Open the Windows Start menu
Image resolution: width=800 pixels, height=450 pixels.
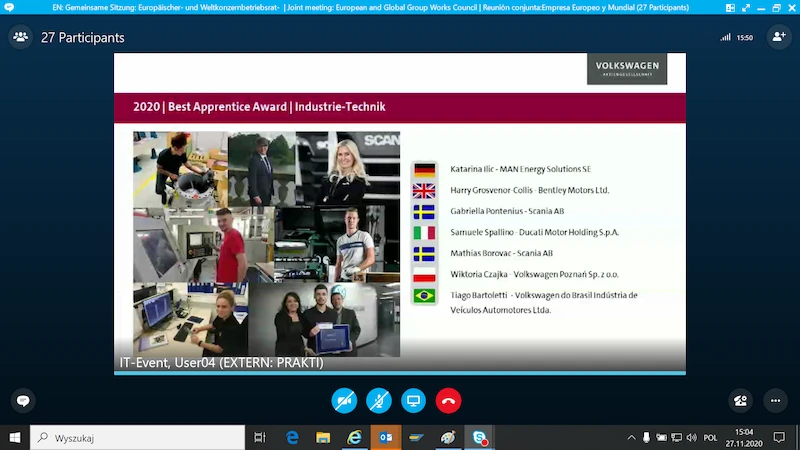tap(15, 437)
